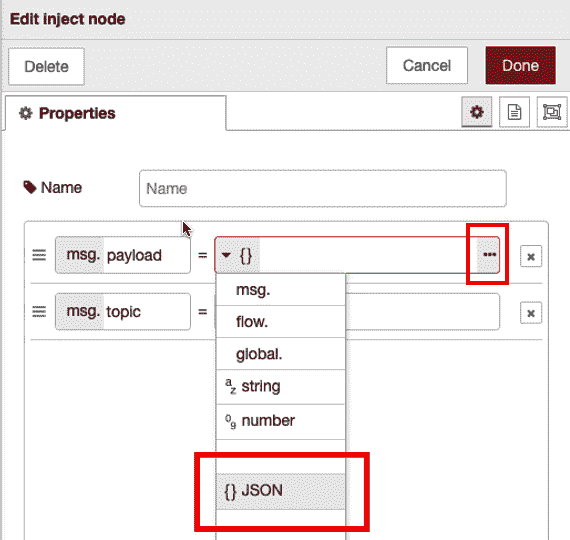The image size is (570, 540).
Task: Click the Name input field
Action: coord(322,188)
